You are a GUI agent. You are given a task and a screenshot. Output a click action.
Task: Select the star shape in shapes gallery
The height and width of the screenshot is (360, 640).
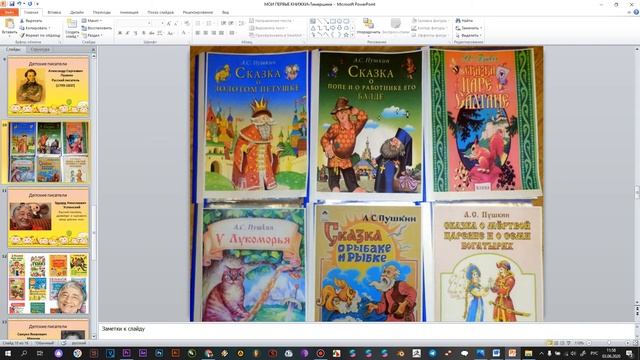pos(346,35)
